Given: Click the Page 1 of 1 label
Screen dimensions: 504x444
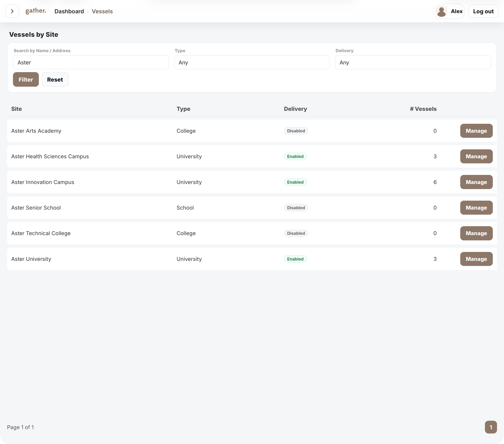Looking at the screenshot, I should click(20, 427).
